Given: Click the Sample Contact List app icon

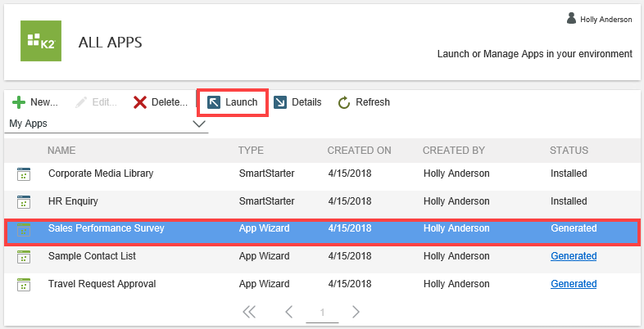Looking at the screenshot, I should pos(23,257).
